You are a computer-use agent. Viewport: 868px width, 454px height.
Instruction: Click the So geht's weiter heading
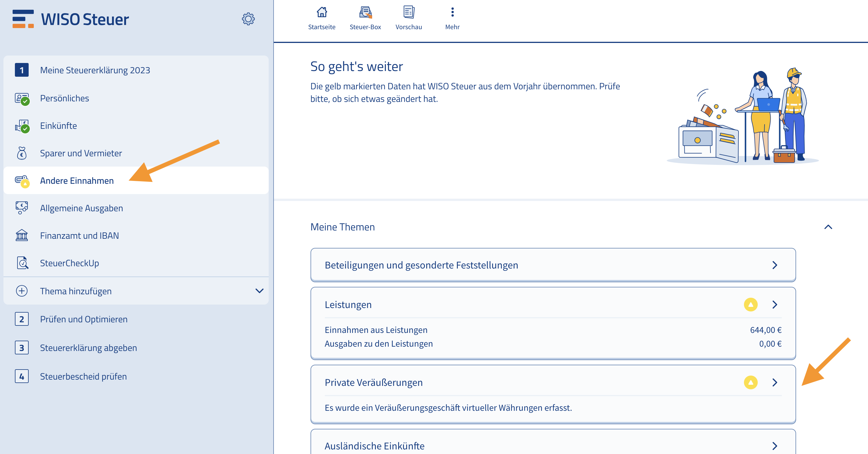356,66
